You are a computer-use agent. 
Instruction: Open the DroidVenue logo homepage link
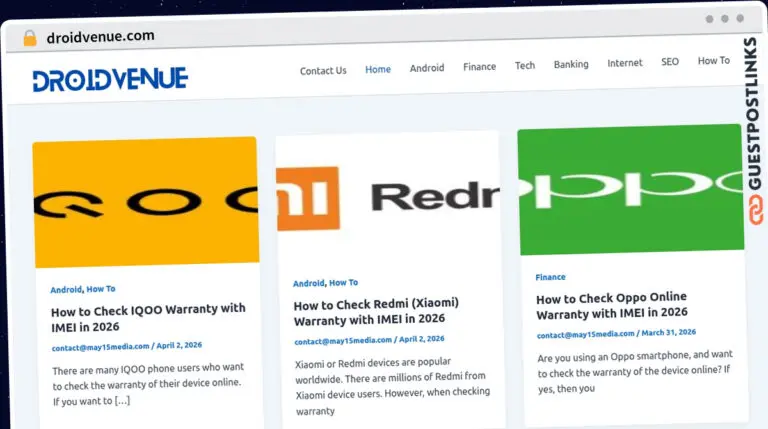(110, 79)
